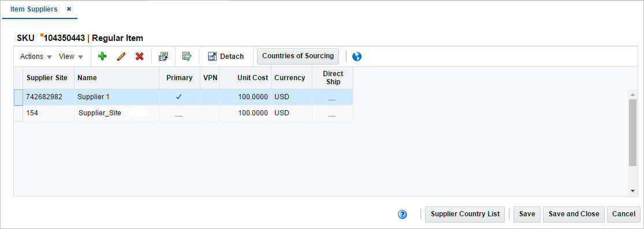The height and width of the screenshot is (229, 644).
Task: Click the Export to Excel icon
Action: point(163,57)
